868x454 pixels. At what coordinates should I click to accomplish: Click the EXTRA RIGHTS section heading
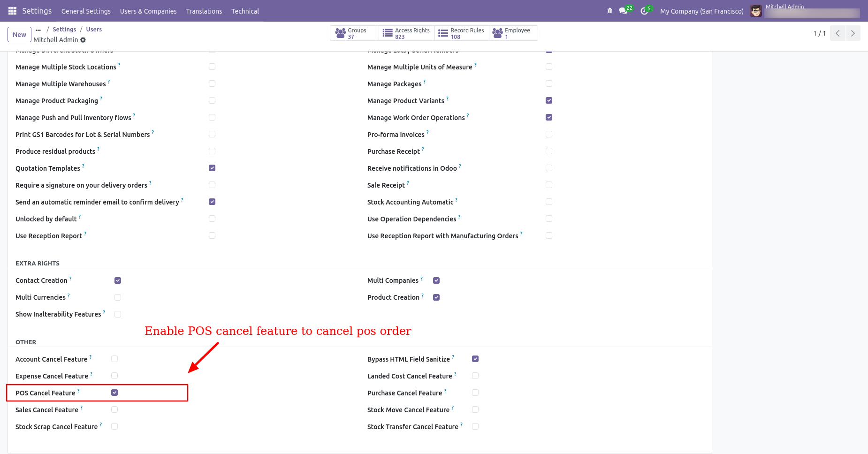[38, 264]
